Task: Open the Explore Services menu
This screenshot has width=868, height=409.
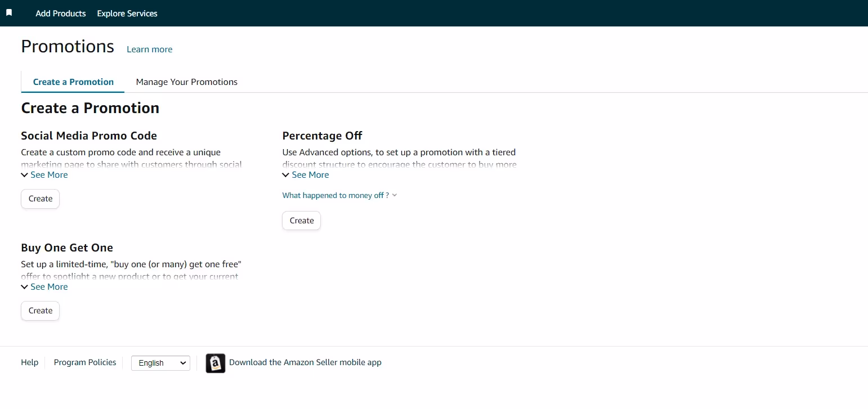Action: (127, 13)
